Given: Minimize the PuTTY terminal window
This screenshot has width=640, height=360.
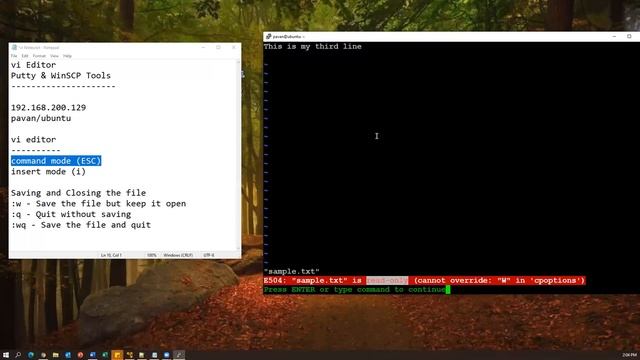Looking at the screenshot, I should coord(614,36).
